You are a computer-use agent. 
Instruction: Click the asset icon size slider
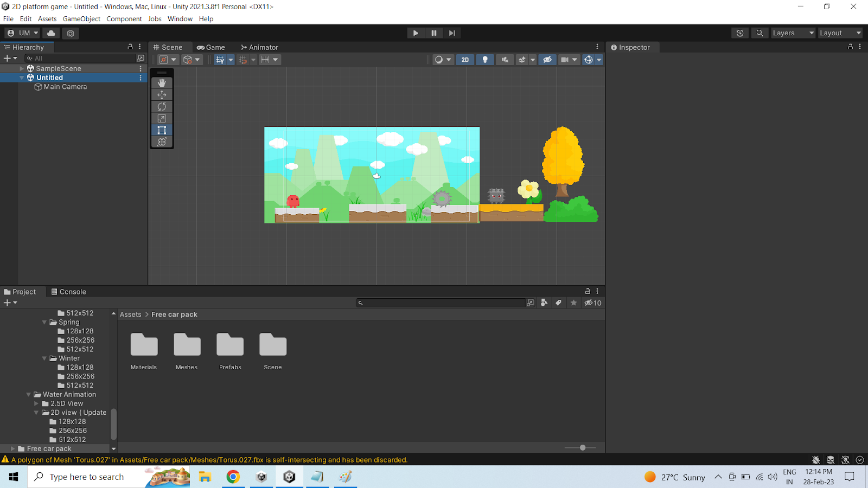coord(582,448)
